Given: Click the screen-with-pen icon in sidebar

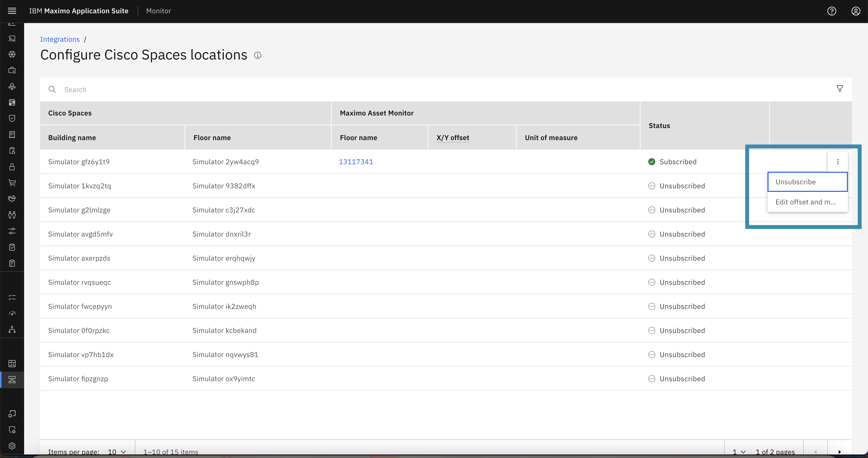Looking at the screenshot, I should (12, 38).
